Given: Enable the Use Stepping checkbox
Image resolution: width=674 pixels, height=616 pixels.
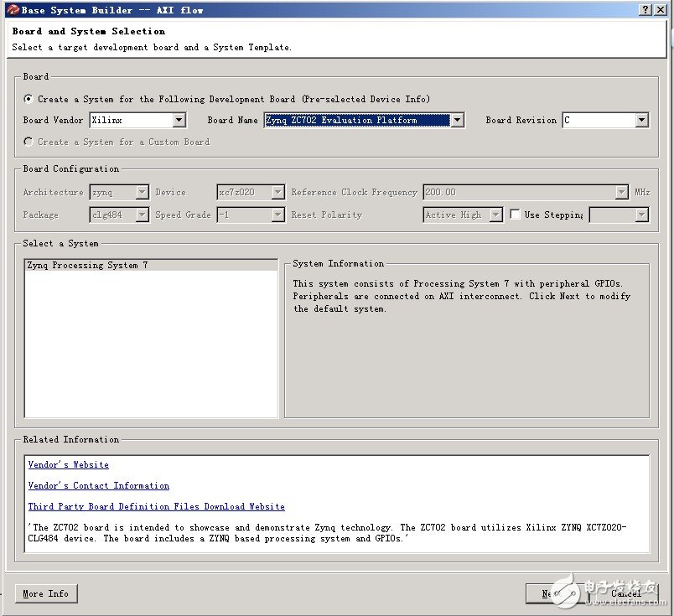Looking at the screenshot, I should tap(515, 215).
